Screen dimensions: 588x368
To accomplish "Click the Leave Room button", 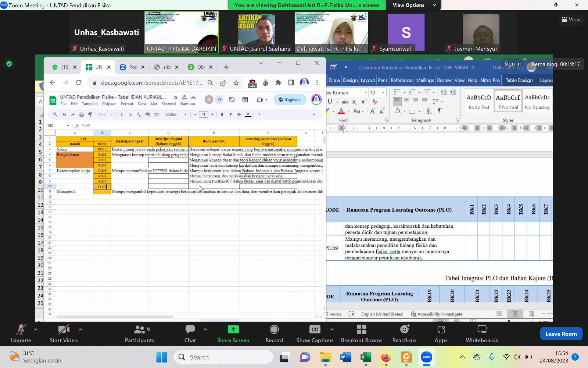I will [561, 334].
